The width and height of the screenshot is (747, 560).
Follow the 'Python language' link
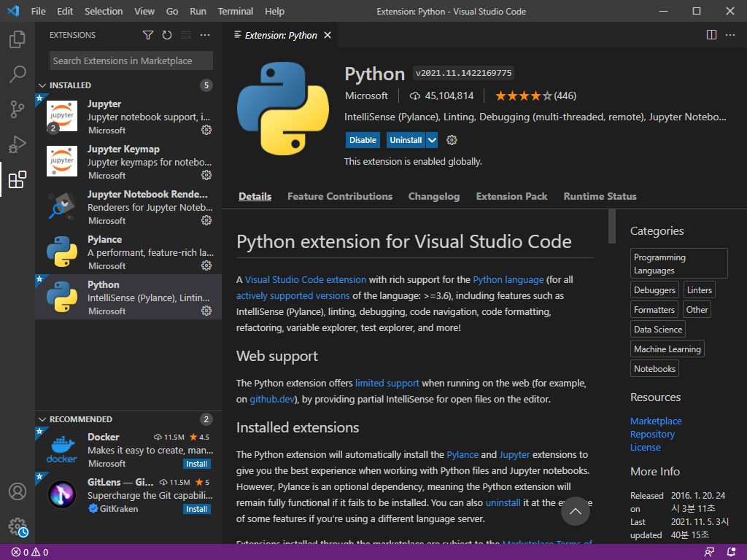(508, 279)
